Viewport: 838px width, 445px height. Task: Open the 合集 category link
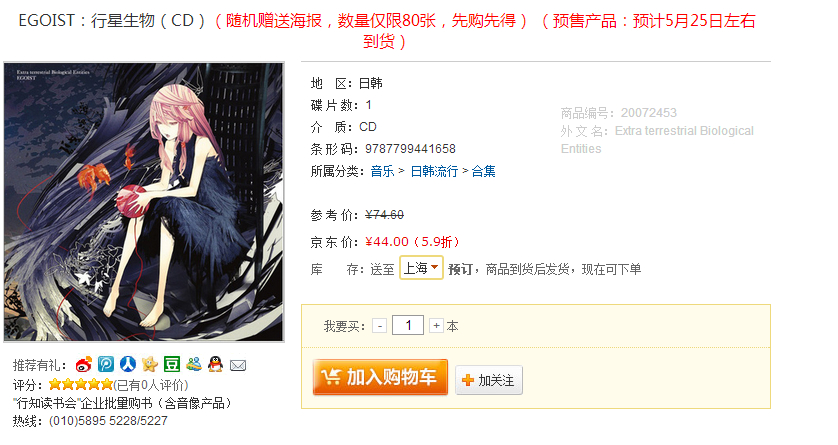(483, 171)
